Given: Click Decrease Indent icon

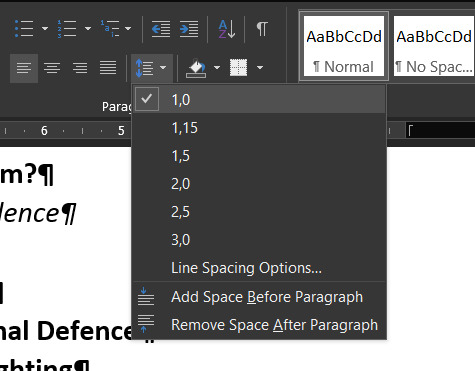Looking at the screenshot, I should 161,29.
